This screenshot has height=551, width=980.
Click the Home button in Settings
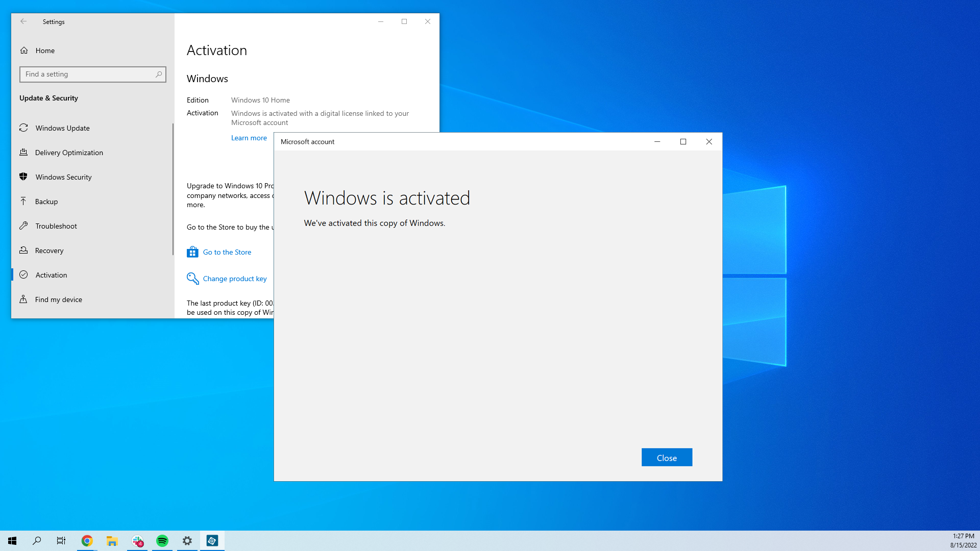coord(45,50)
